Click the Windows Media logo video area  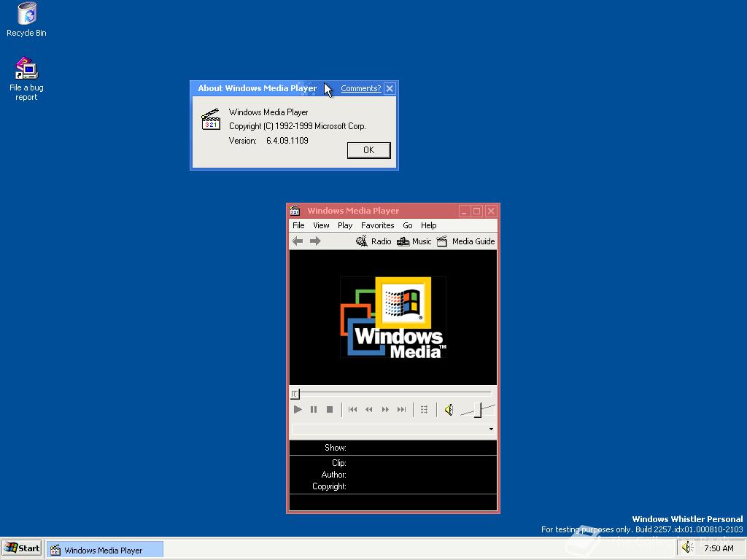coord(393,317)
